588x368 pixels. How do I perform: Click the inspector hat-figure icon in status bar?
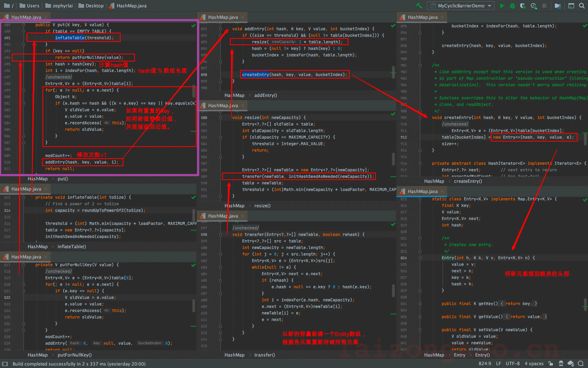(561, 364)
